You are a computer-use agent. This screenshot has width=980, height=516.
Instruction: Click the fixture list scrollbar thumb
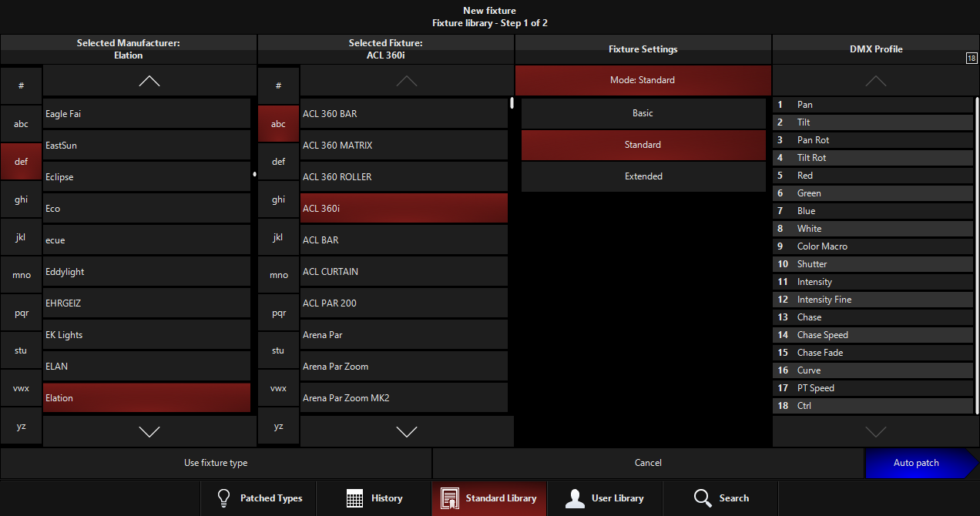point(512,102)
